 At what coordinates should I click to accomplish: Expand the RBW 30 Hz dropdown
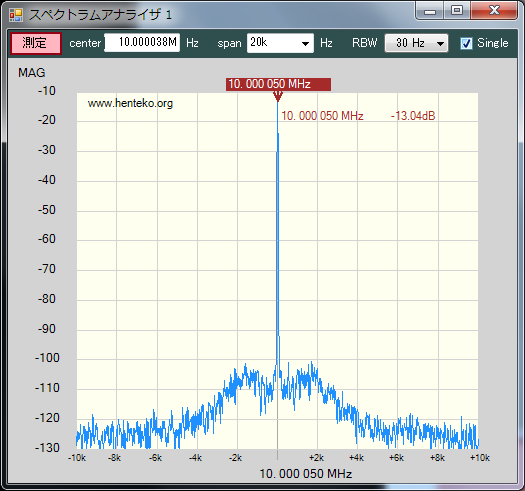coord(416,43)
